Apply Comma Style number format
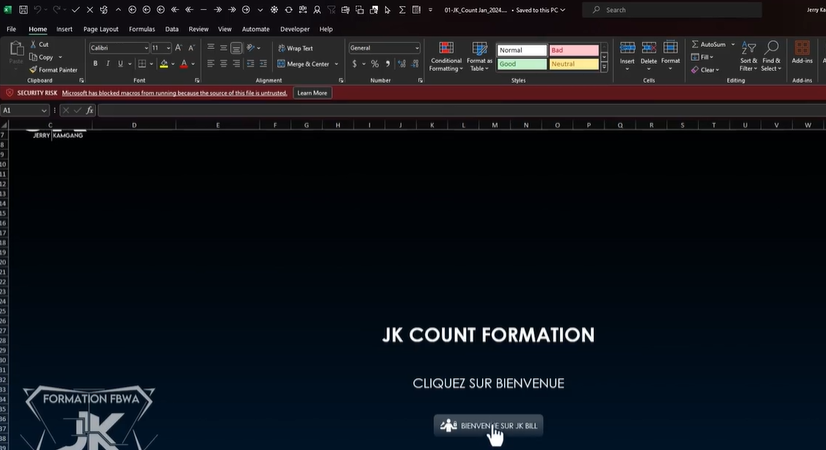The width and height of the screenshot is (826, 450). pyautogui.click(x=388, y=64)
